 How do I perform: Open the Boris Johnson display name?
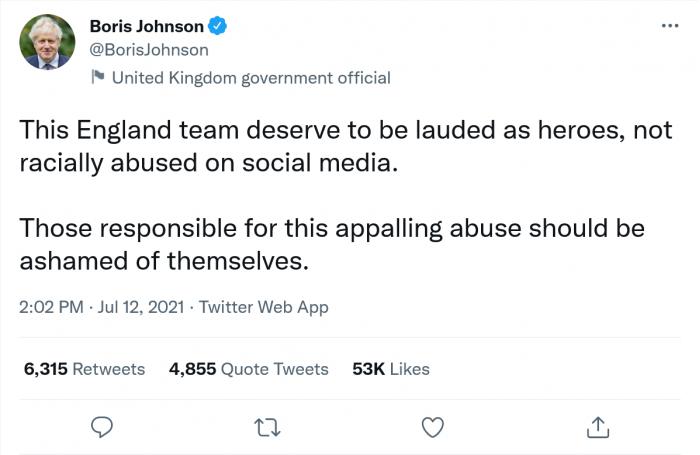coord(146,26)
